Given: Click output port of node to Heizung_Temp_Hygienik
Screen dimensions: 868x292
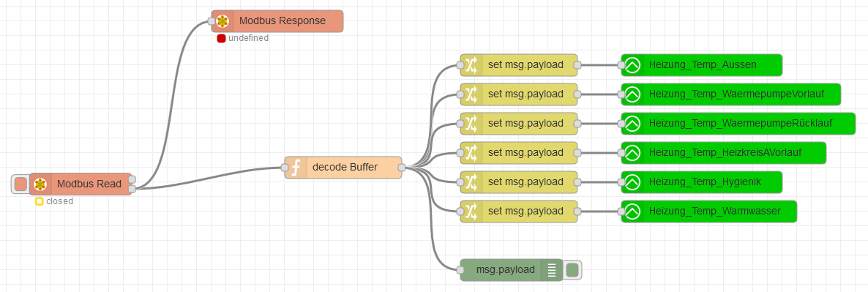Looking at the screenshot, I should (577, 182).
